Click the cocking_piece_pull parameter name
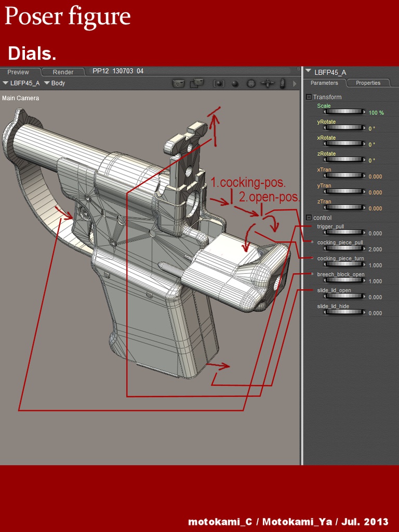This screenshot has width=399, height=532. pos(340,242)
